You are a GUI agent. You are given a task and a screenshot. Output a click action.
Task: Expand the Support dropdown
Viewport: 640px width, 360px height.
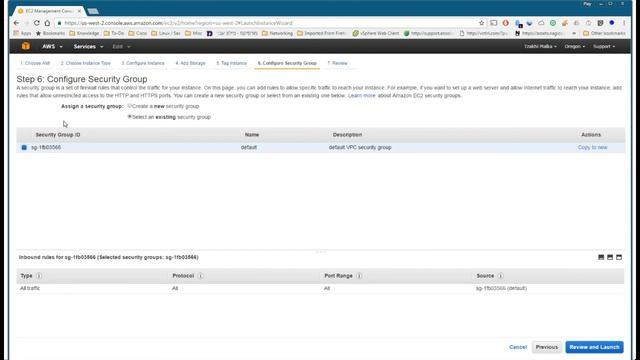point(604,47)
